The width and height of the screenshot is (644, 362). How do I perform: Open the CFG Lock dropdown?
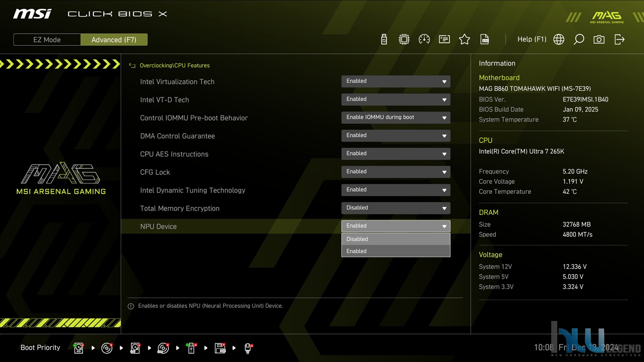(x=396, y=172)
